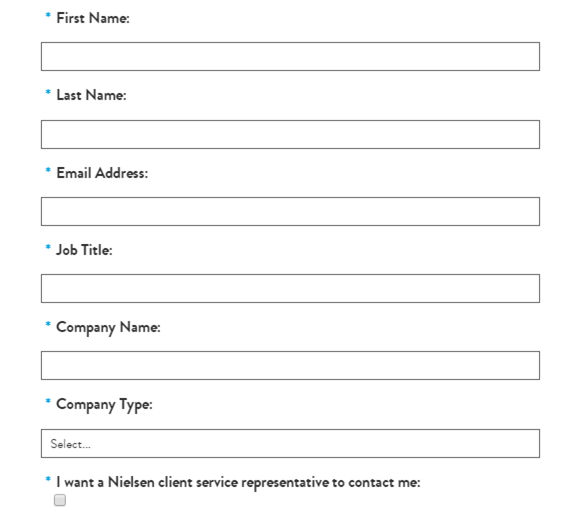
Task: Focus the Last Name input box
Action: 290,135
